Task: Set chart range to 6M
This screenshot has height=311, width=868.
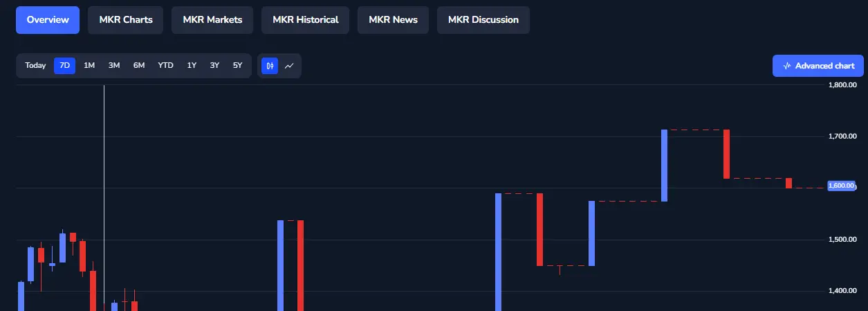Action: 139,66
